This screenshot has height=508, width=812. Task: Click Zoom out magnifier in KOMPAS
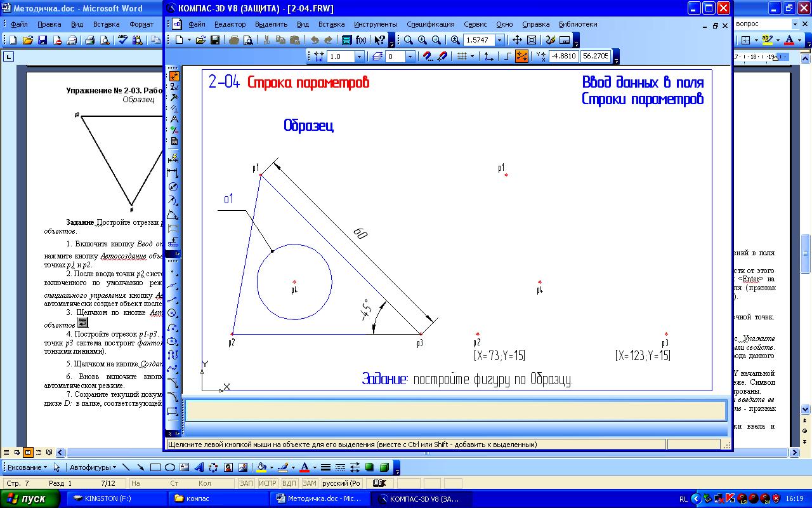[x=436, y=39]
